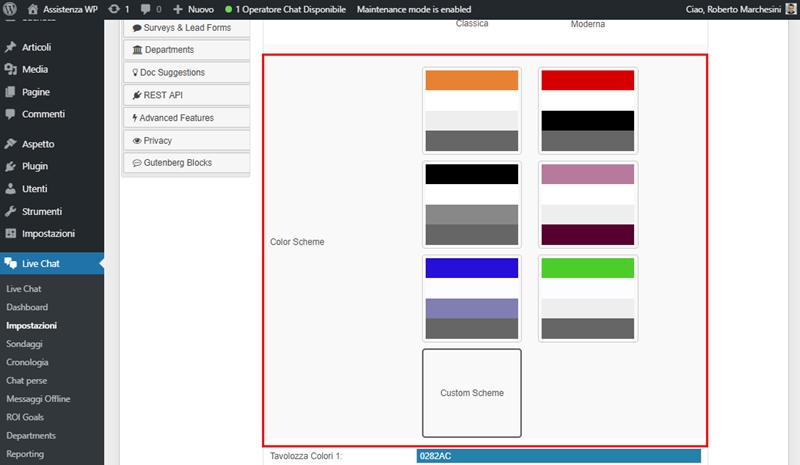Click the green operator status dot

[229, 9]
